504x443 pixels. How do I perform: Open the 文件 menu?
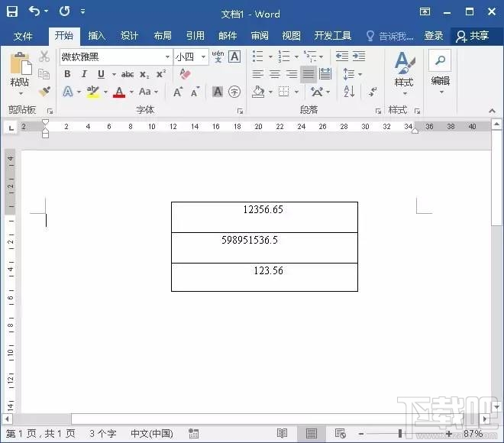23,36
